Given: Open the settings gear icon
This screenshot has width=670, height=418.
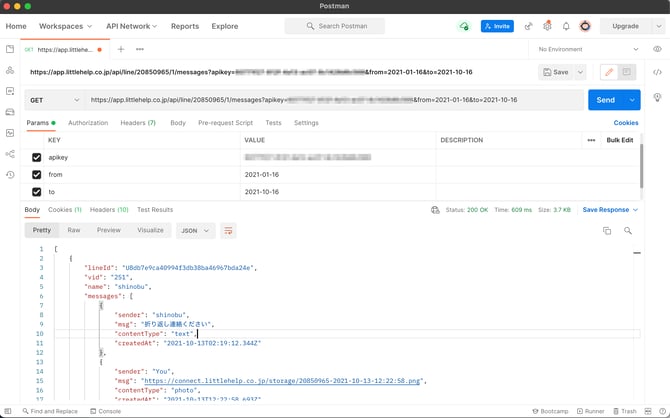Looking at the screenshot, I should [547, 26].
